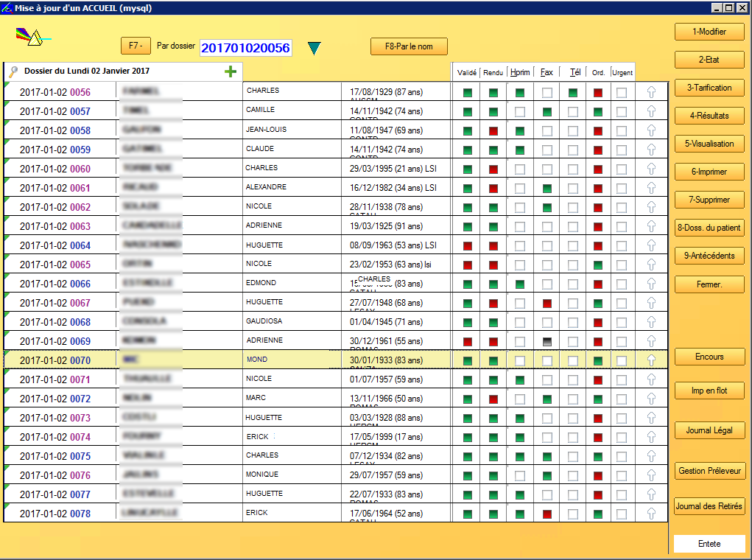Click the up arrow for dossier 0070
Screen dimensions: 752x560
click(651, 360)
